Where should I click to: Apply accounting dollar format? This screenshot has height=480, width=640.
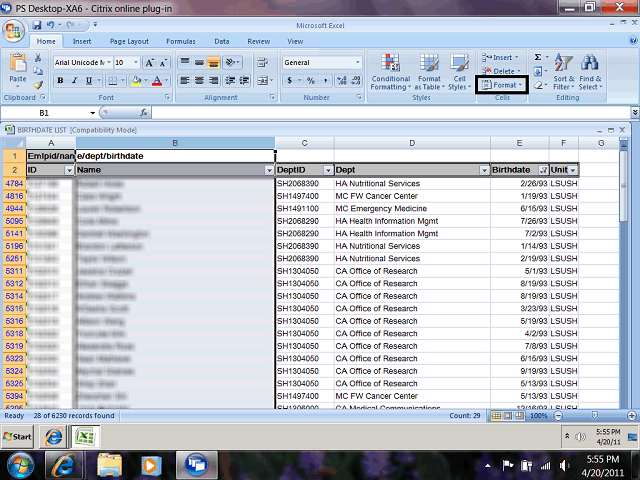289,80
